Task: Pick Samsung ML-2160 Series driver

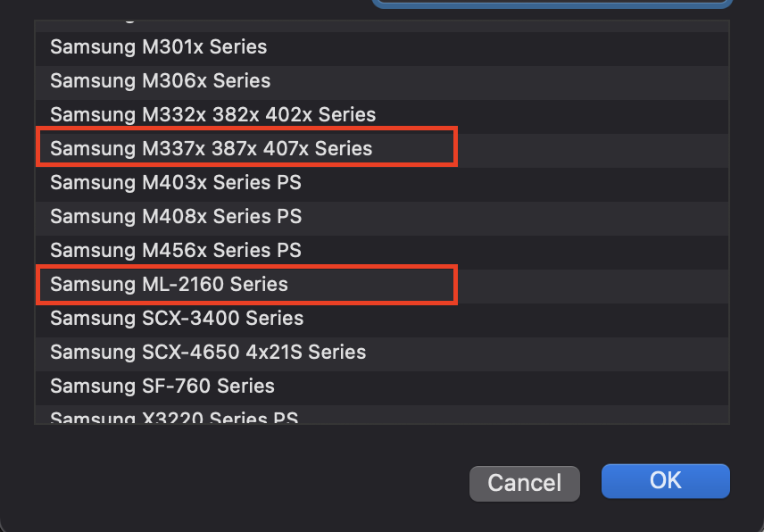Action: (x=170, y=285)
